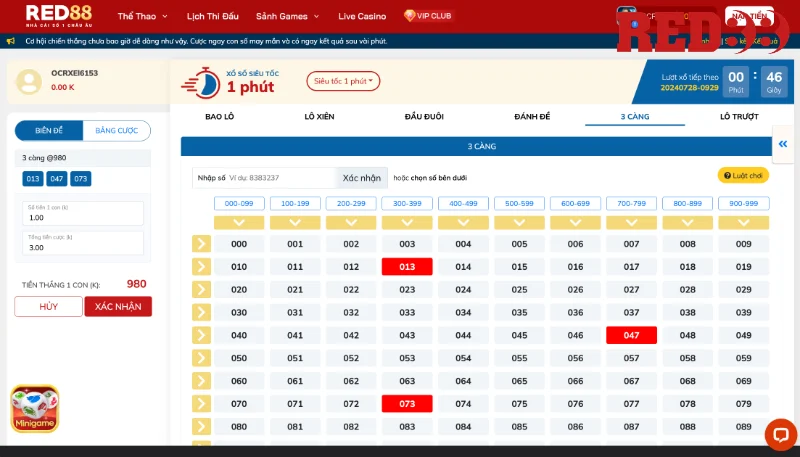
Task: Select number 000 in grid
Action: (x=239, y=244)
